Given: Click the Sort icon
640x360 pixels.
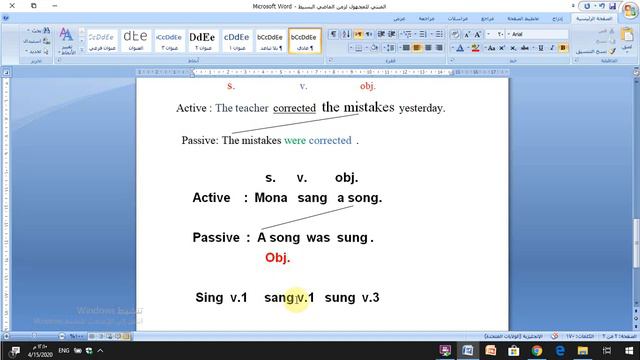Looking at the screenshot, I should tap(346, 34).
